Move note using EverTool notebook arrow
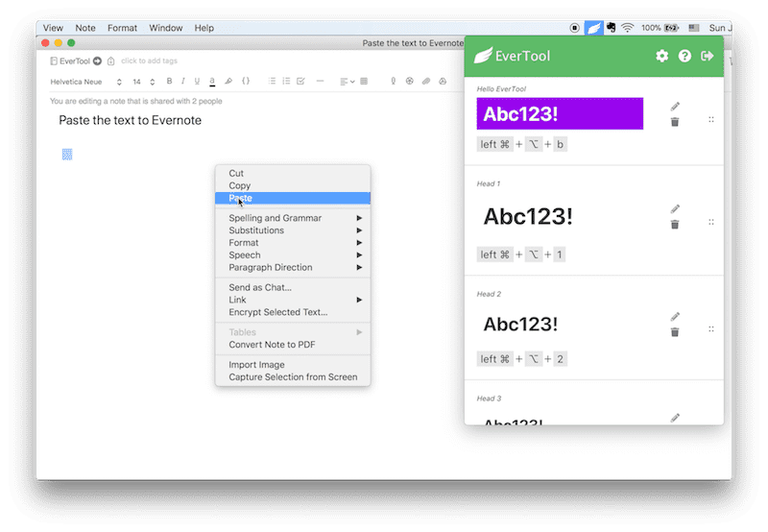This screenshot has height=532, width=768. pyautogui.click(x=98, y=61)
